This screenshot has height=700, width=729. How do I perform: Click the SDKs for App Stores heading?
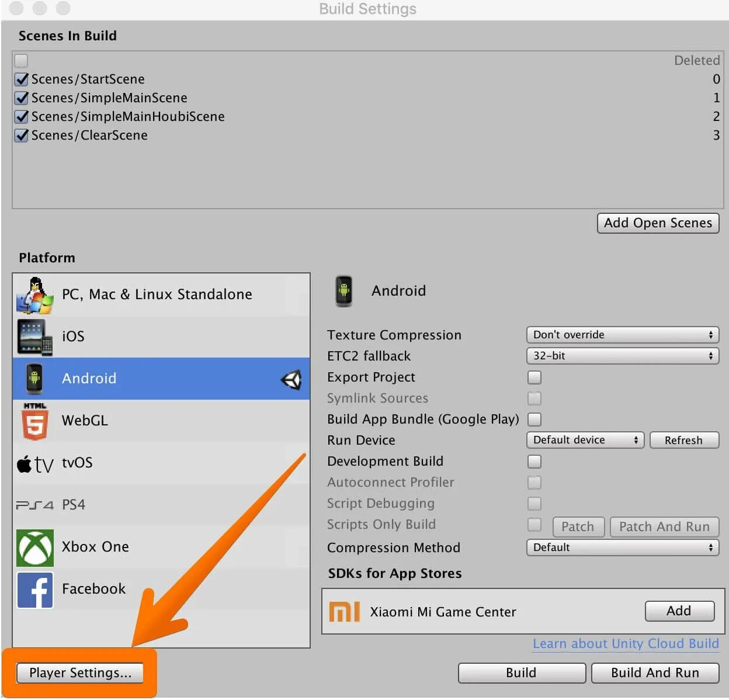click(395, 574)
